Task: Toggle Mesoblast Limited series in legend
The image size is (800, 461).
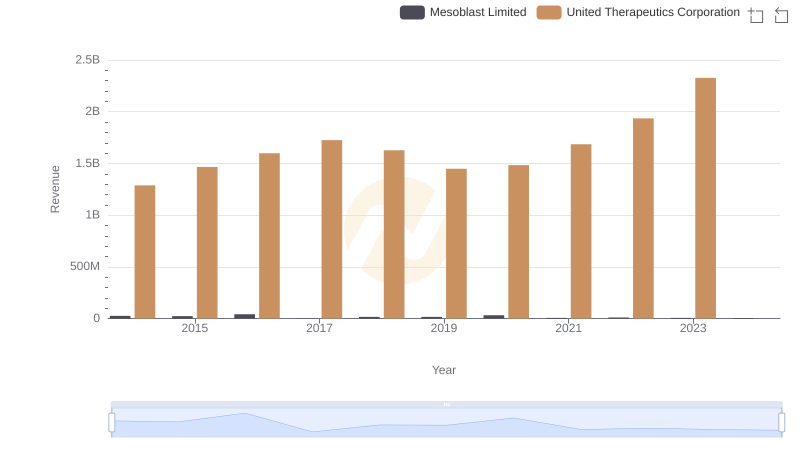Action: coord(463,12)
